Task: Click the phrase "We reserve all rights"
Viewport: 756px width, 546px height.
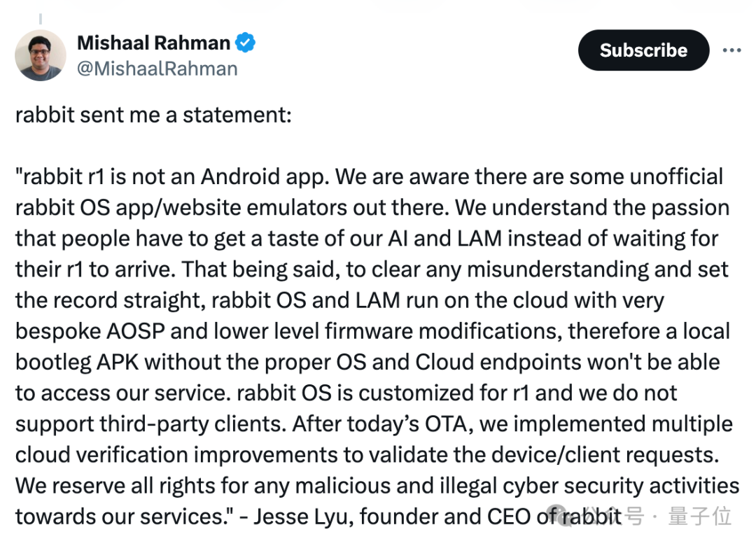Action: click(x=115, y=485)
